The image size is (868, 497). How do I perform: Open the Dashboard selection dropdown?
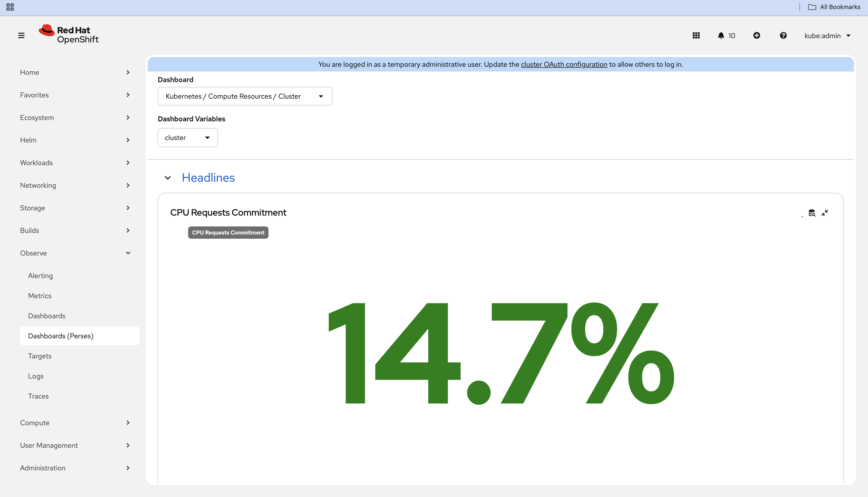(244, 96)
